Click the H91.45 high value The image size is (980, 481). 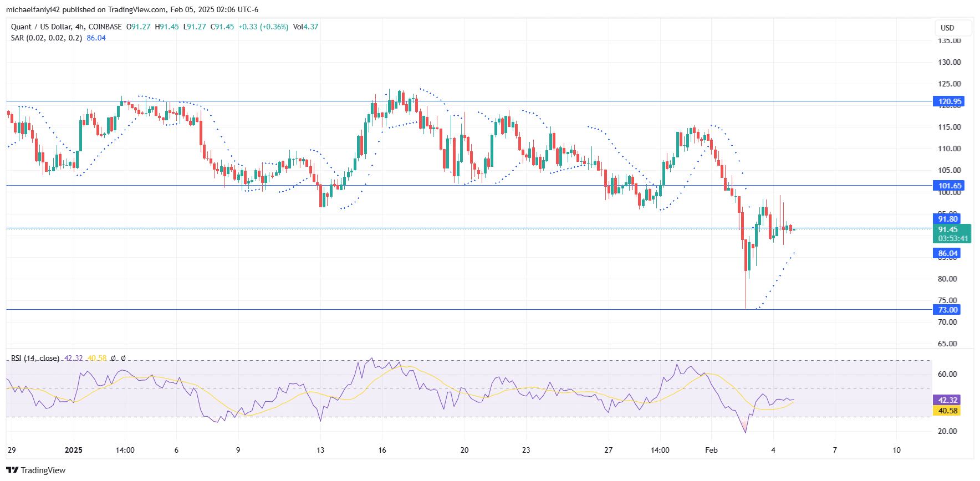[x=167, y=27]
